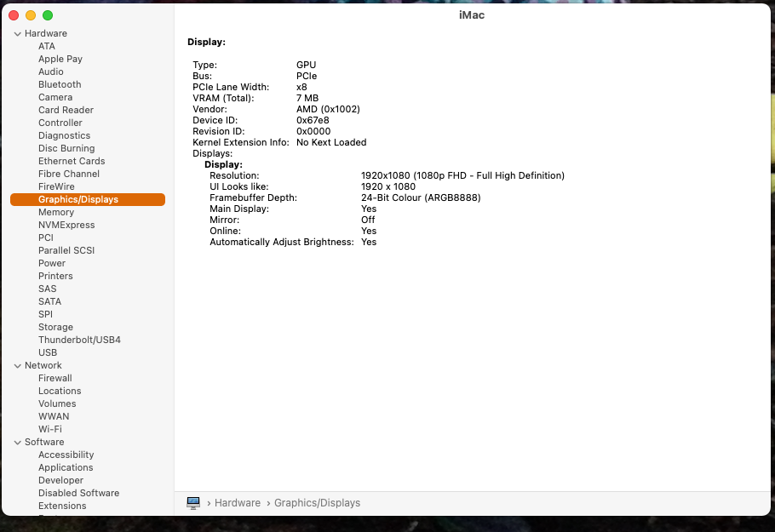Click the 7 MB VRAM value
Image resolution: width=775 pixels, height=532 pixels.
click(307, 98)
